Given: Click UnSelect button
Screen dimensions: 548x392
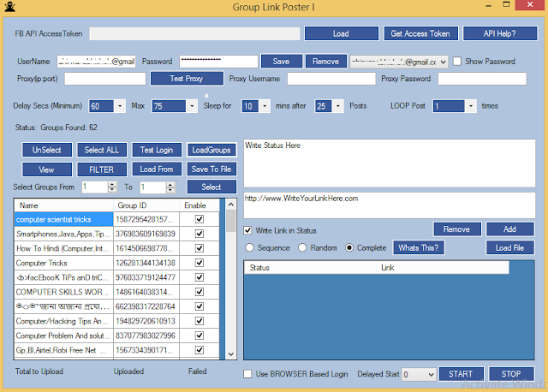Looking at the screenshot, I should coord(47,150).
